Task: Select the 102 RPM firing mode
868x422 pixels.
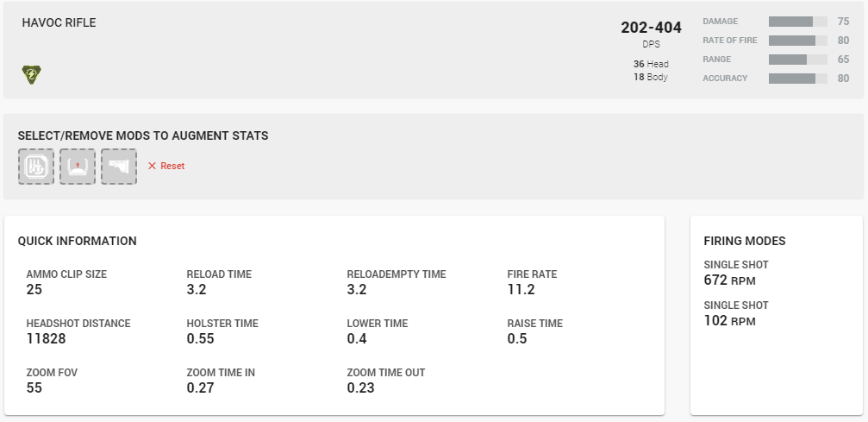Action: coord(729,321)
